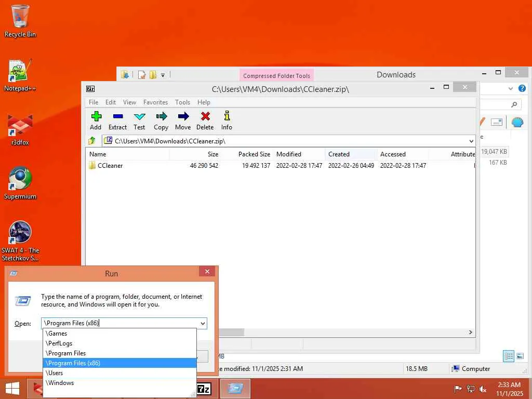Click the Run dialog title bar icon
Screen dimensions: 532x399
pyautogui.click(x=14, y=273)
